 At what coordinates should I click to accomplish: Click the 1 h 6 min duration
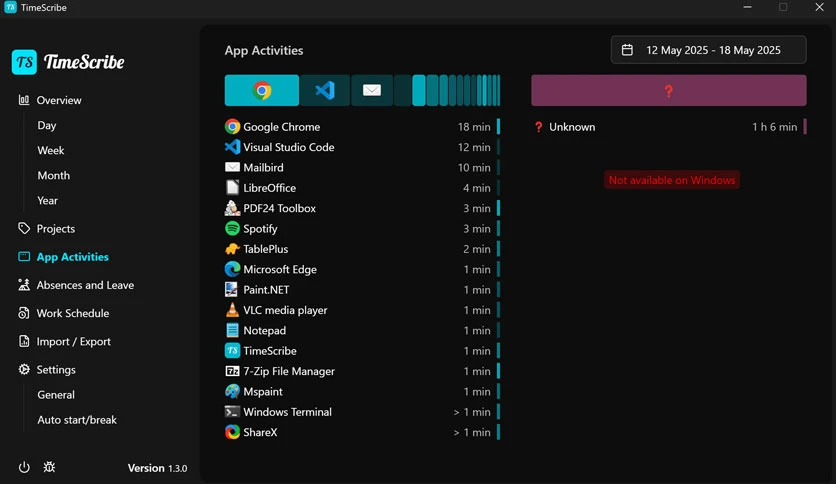774,127
